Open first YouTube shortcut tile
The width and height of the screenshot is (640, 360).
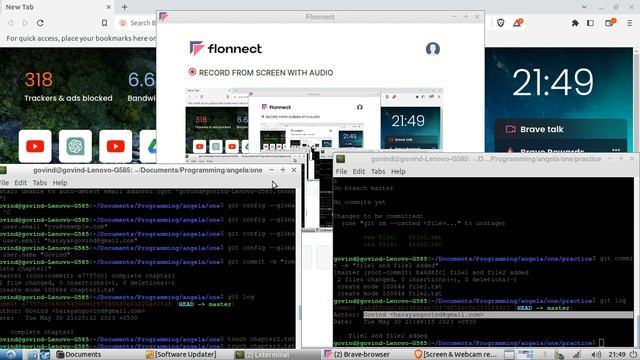(x=35, y=146)
